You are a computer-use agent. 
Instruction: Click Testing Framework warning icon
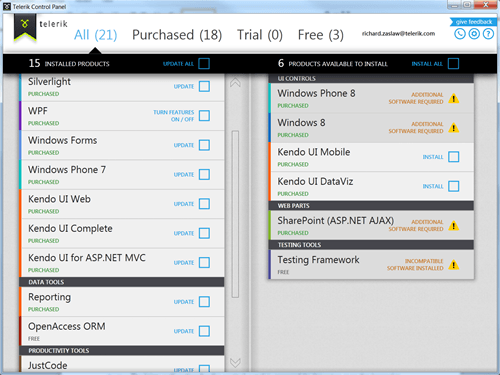coord(454,265)
